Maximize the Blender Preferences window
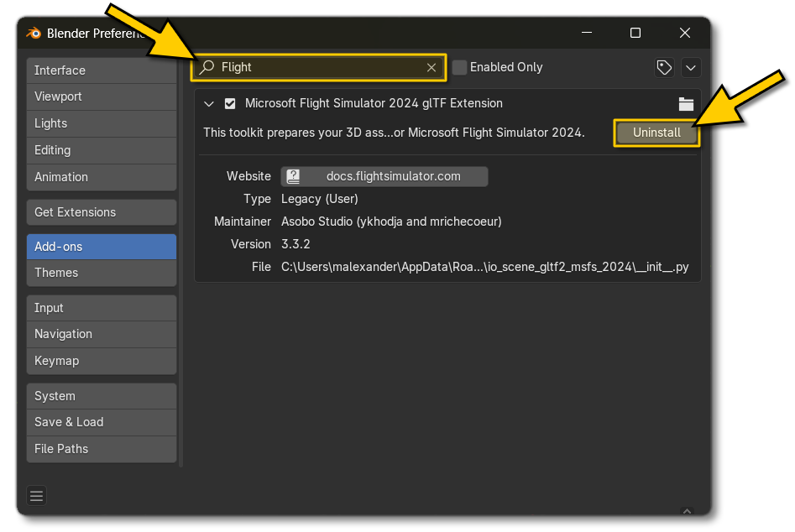This screenshot has height=532, width=795. (x=635, y=33)
